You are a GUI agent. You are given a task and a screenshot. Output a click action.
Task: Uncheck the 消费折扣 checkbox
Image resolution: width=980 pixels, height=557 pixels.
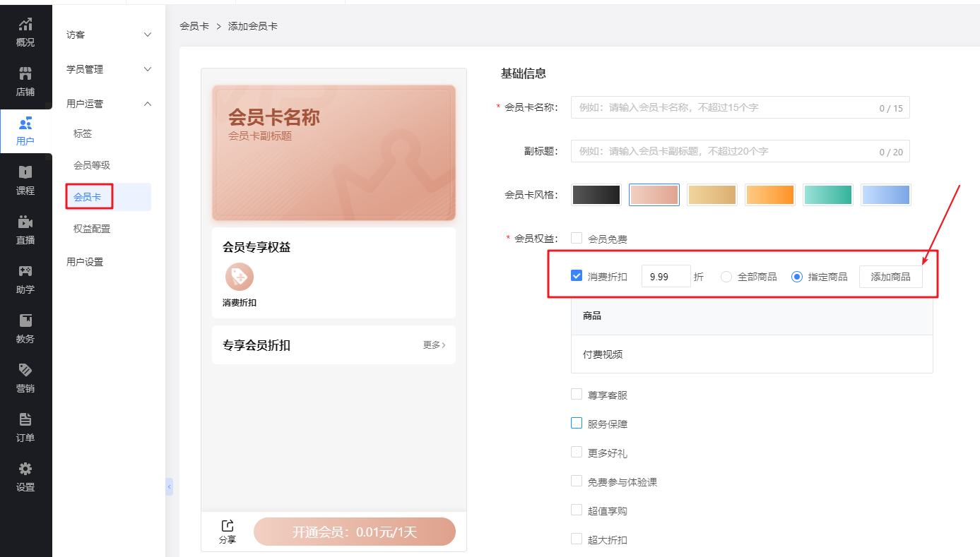click(x=577, y=276)
